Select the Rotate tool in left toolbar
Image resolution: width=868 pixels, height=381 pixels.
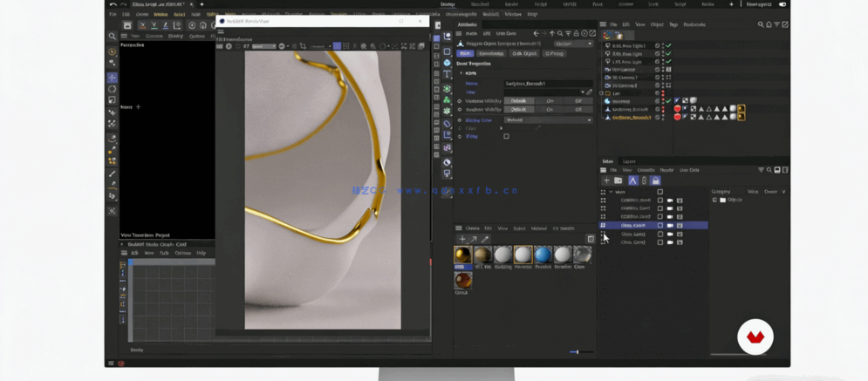[113, 89]
